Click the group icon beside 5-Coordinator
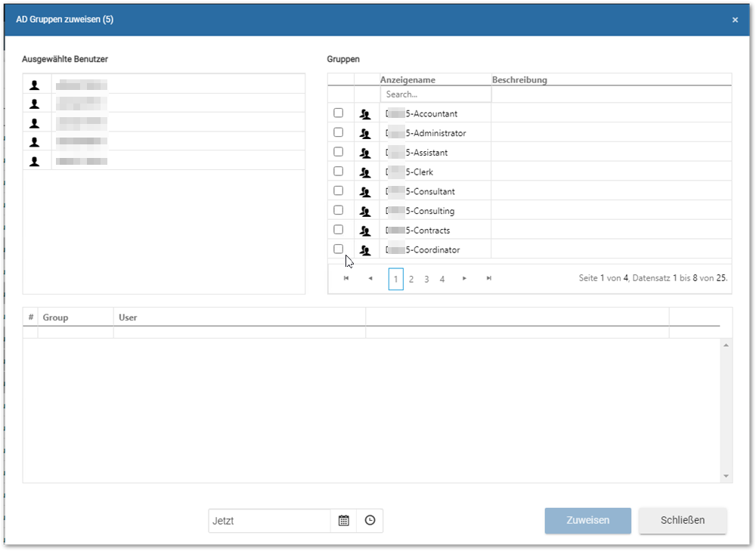The image size is (756, 551). coord(365,250)
